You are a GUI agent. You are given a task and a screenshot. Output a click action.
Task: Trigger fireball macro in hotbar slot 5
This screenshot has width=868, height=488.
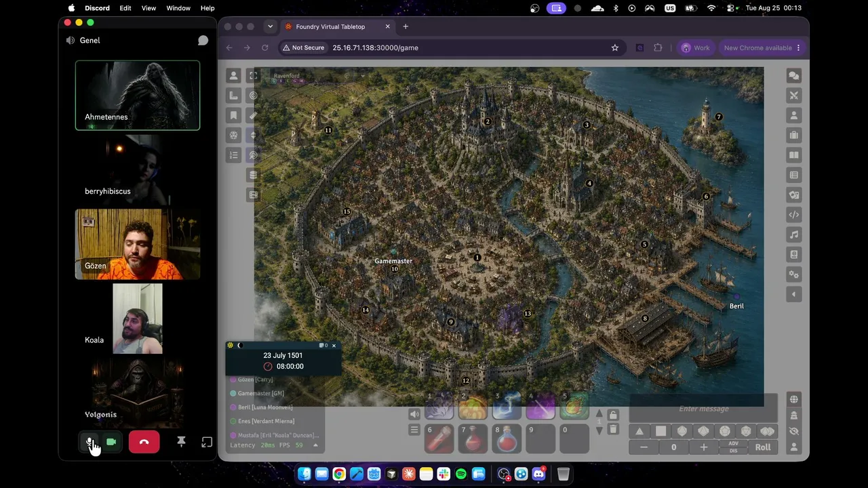coord(574,405)
